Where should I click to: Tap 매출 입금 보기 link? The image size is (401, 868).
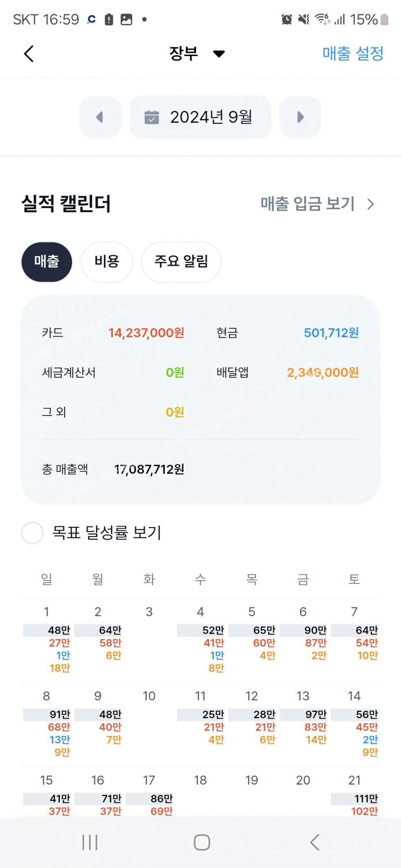[x=307, y=204]
